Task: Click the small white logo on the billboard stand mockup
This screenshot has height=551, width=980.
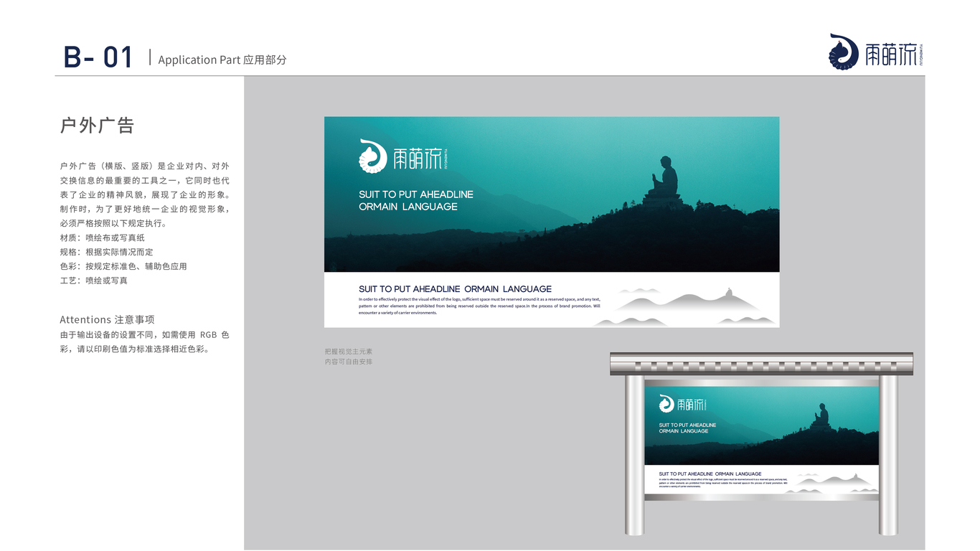Action: pyautogui.click(x=683, y=404)
